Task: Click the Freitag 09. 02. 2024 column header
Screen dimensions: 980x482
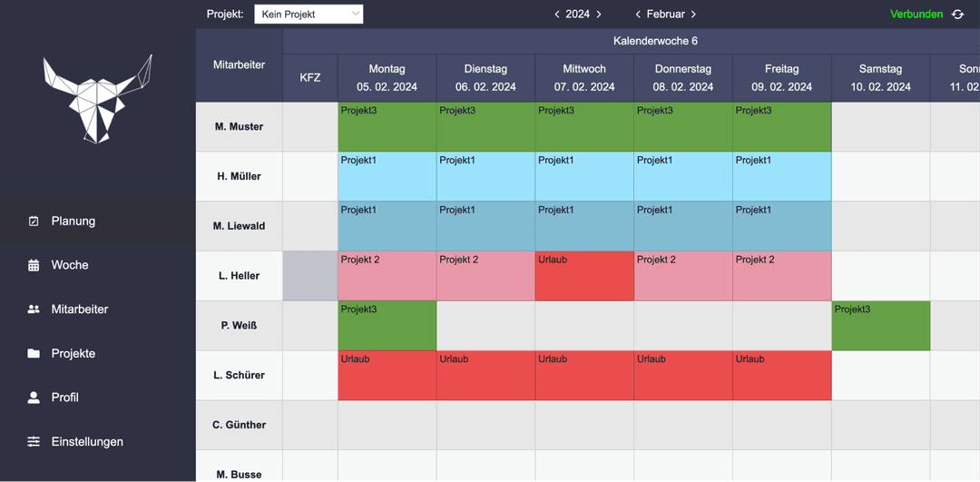Action: click(x=782, y=78)
